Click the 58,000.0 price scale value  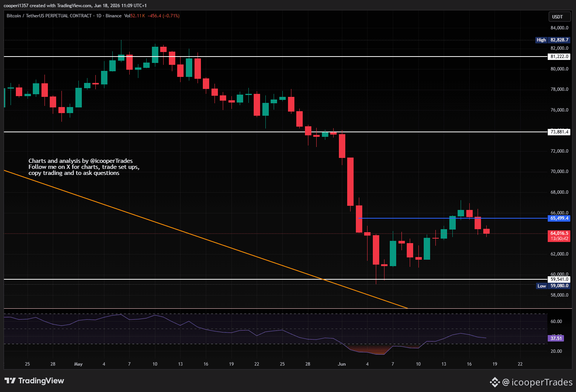tap(559, 295)
